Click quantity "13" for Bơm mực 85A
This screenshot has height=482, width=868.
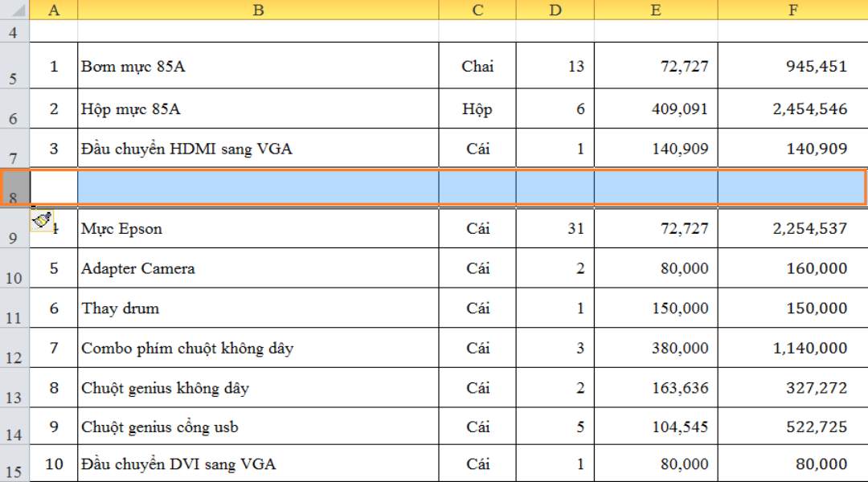click(555, 66)
